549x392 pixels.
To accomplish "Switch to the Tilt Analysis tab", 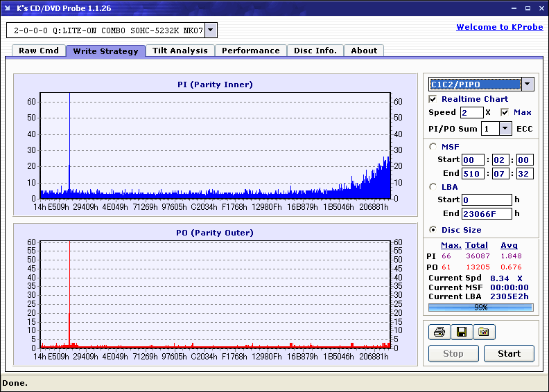I will pyautogui.click(x=180, y=51).
